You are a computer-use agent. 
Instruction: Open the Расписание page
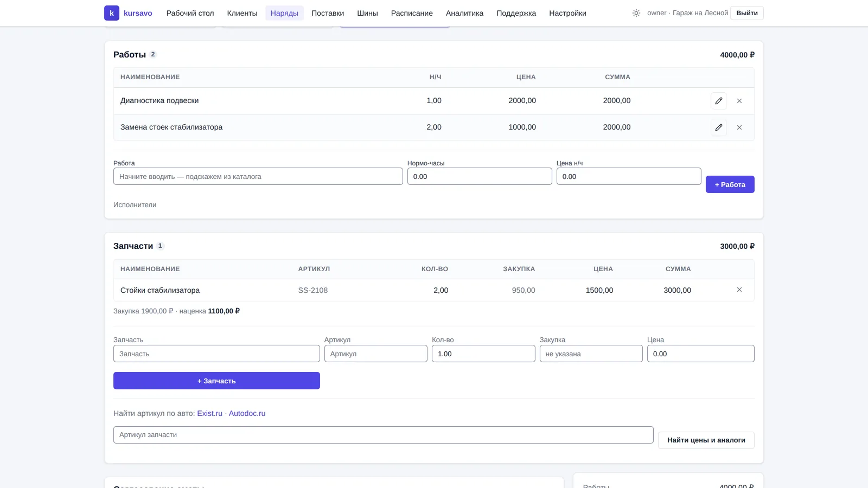(x=412, y=13)
